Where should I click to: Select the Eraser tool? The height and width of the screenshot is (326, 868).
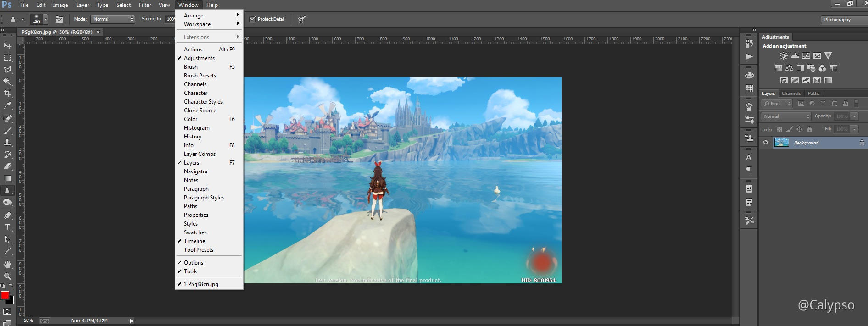7,166
